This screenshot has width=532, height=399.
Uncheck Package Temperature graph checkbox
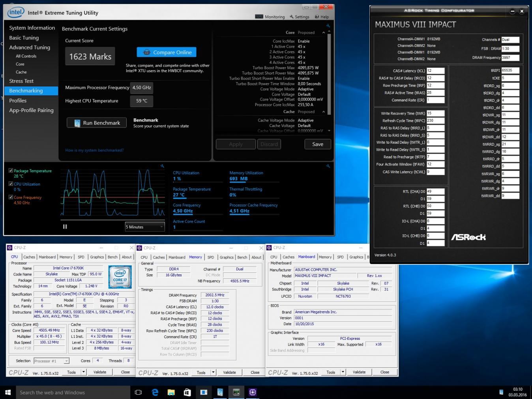[x=11, y=170]
